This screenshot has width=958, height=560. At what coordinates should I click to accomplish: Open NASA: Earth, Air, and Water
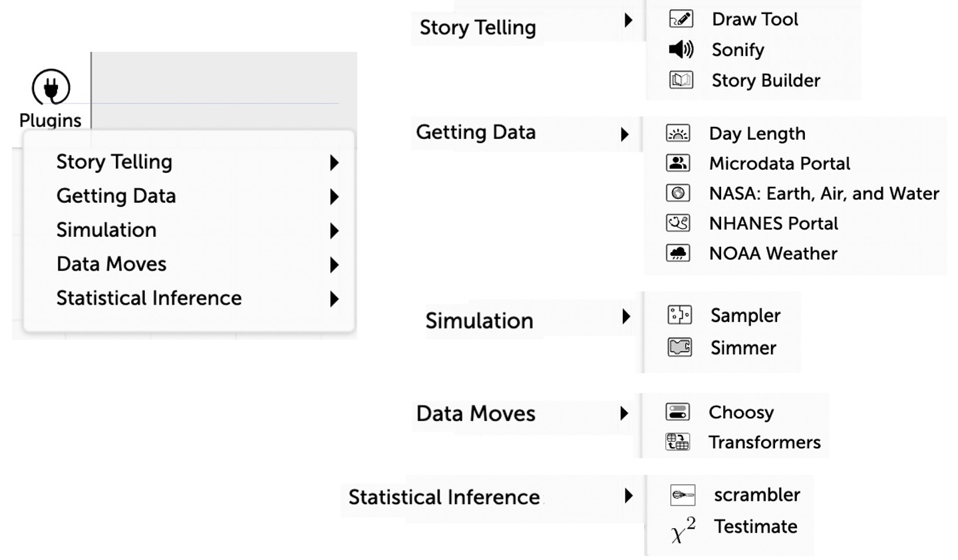(824, 194)
